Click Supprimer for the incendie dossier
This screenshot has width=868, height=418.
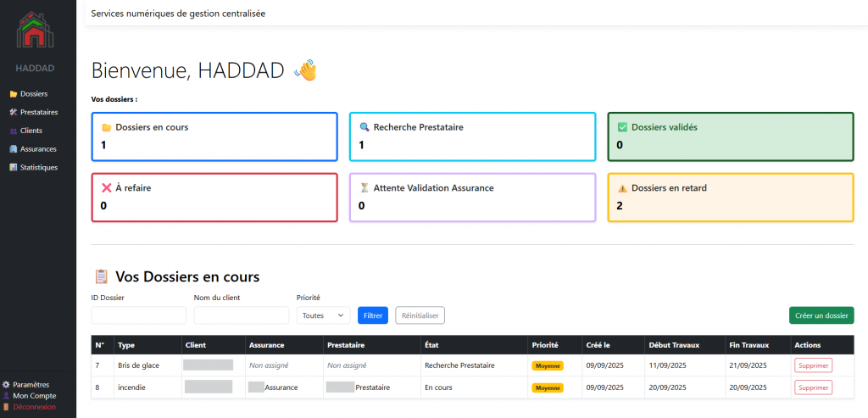(x=813, y=387)
